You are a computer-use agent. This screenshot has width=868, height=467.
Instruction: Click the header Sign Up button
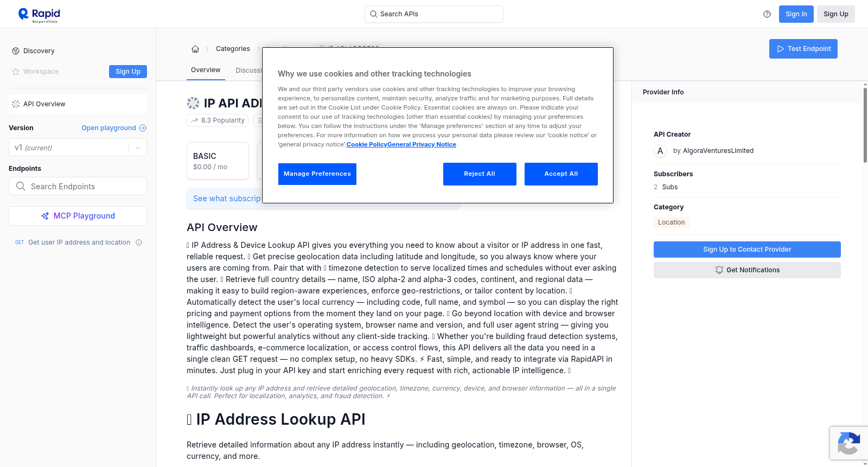click(835, 14)
